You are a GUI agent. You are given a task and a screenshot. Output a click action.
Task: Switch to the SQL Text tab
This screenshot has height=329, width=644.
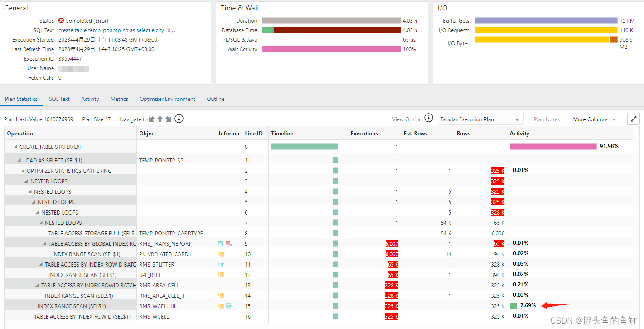[x=59, y=99]
